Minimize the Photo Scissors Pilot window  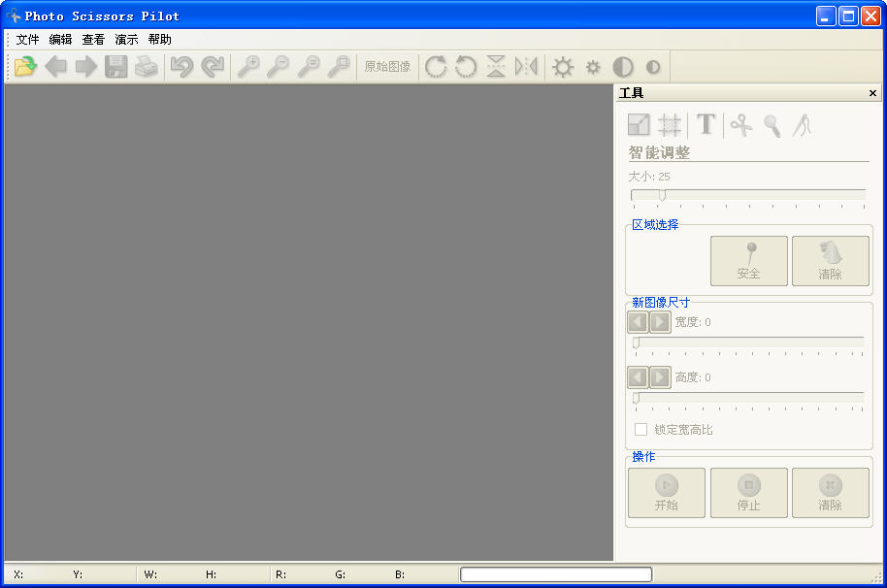pyautogui.click(x=826, y=16)
